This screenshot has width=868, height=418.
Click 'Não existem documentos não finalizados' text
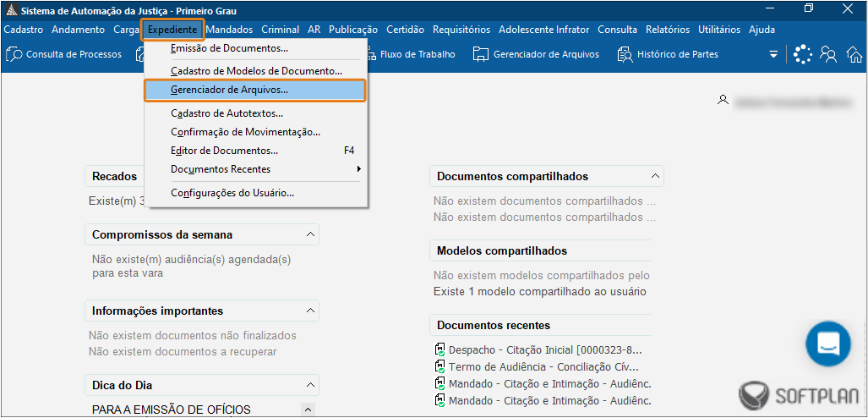[x=193, y=335]
